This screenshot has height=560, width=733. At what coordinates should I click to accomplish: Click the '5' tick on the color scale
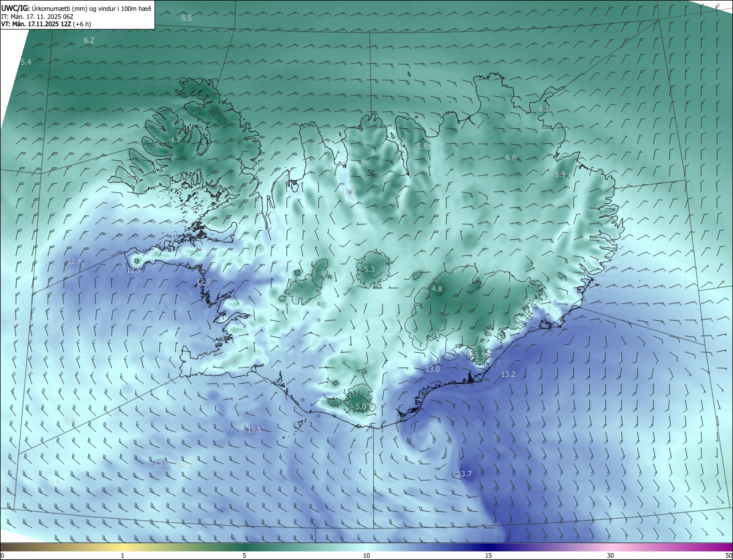coord(245,555)
